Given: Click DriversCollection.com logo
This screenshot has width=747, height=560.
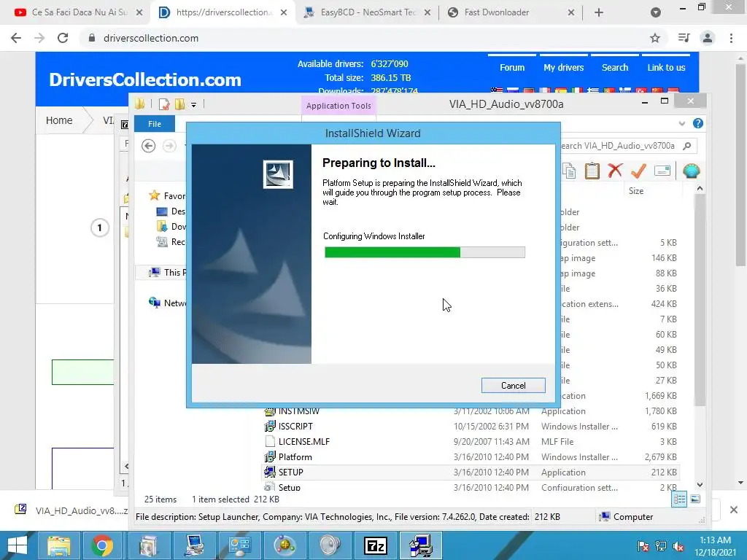Looking at the screenshot, I should click(145, 79).
